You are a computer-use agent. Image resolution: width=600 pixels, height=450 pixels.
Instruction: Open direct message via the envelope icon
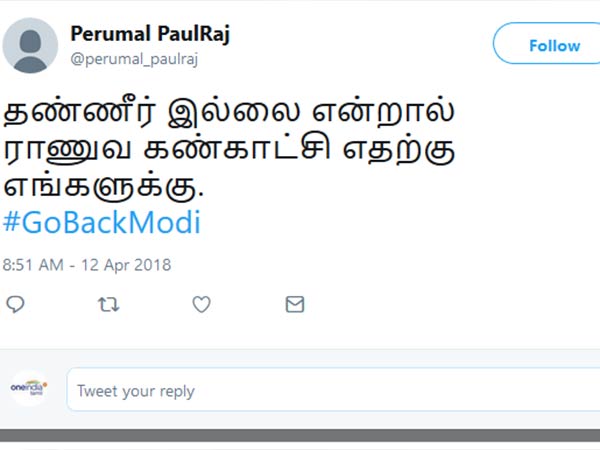(294, 304)
